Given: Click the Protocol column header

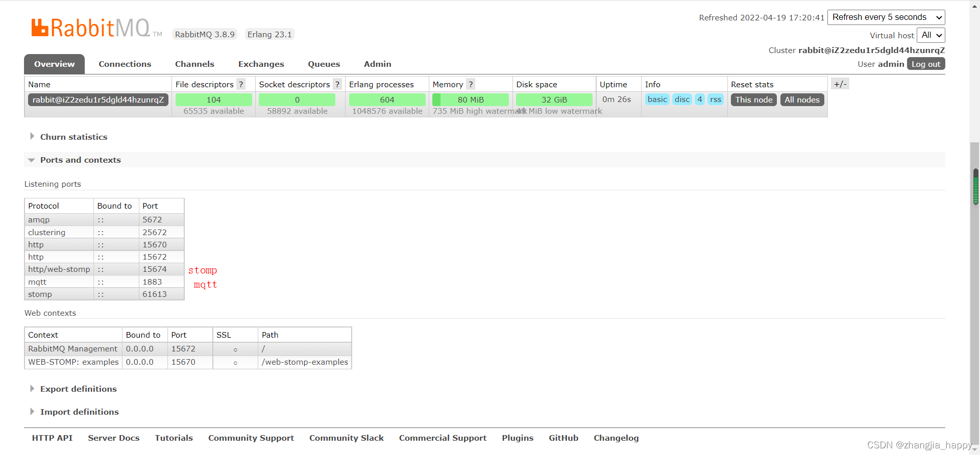Looking at the screenshot, I should 59,206.
